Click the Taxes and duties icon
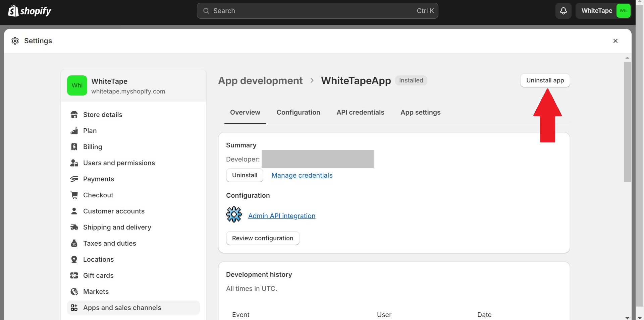 (x=74, y=243)
